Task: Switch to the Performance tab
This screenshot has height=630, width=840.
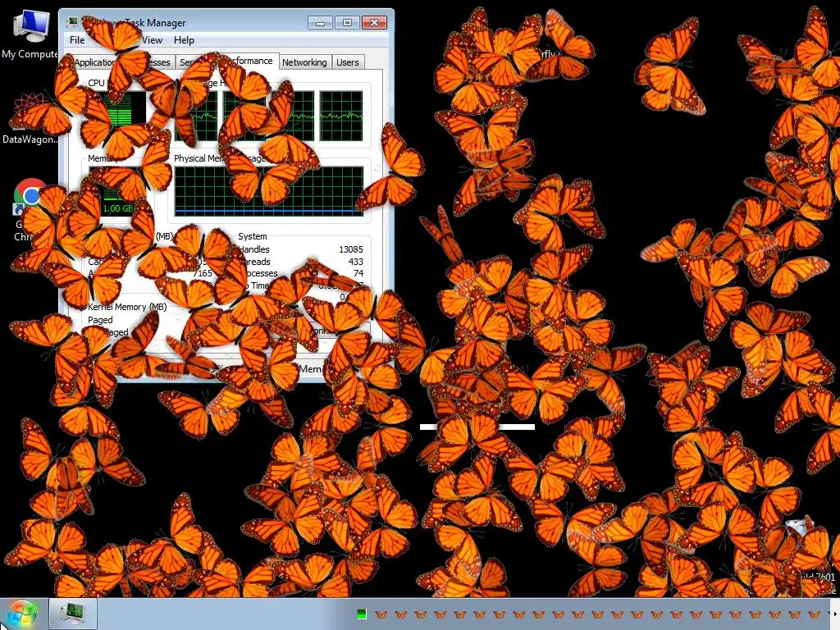Action: click(250, 61)
